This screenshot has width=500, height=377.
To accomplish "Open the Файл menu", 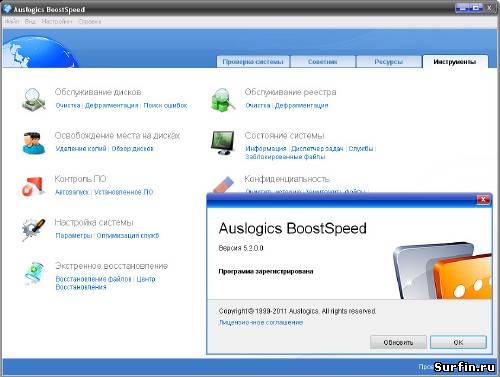I will click(12, 21).
